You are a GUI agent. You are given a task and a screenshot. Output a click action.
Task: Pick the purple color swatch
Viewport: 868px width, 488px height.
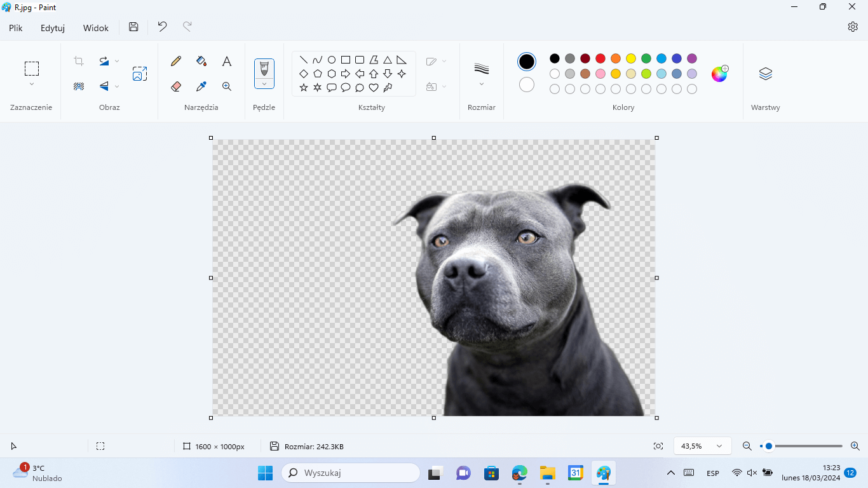click(x=692, y=58)
